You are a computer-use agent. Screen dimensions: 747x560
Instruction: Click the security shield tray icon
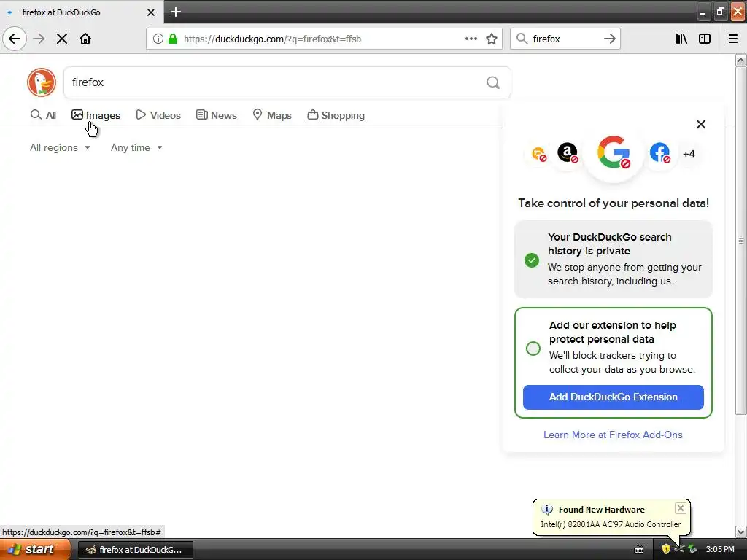click(x=665, y=549)
